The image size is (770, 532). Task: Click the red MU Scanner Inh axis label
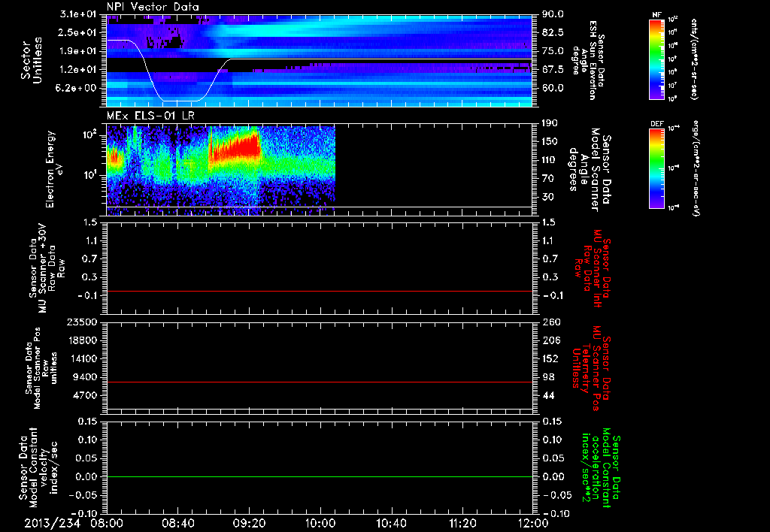(x=593, y=268)
